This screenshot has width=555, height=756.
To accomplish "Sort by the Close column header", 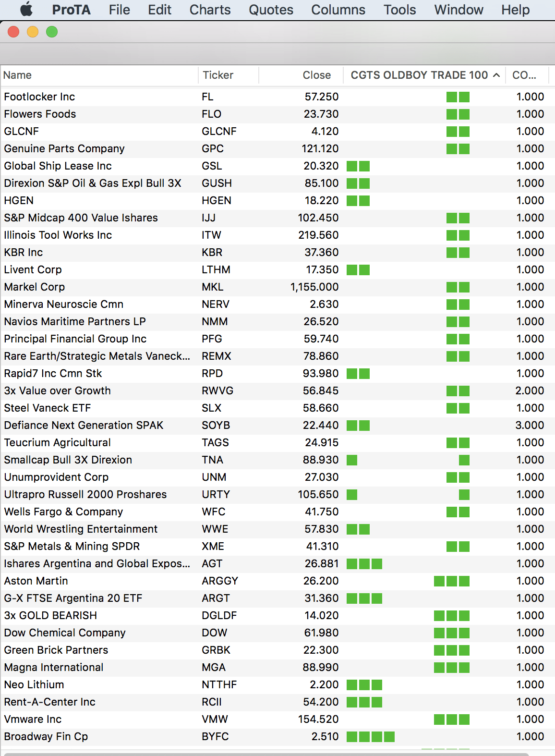I will 301,75.
